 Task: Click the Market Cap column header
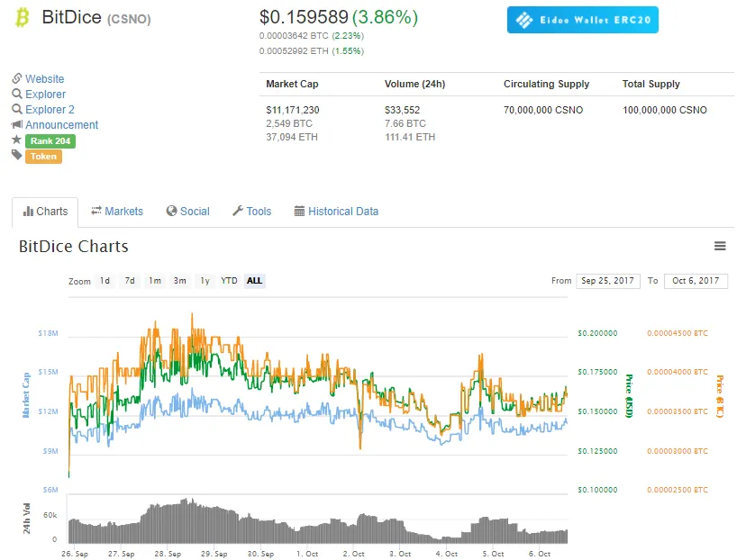[x=292, y=84]
